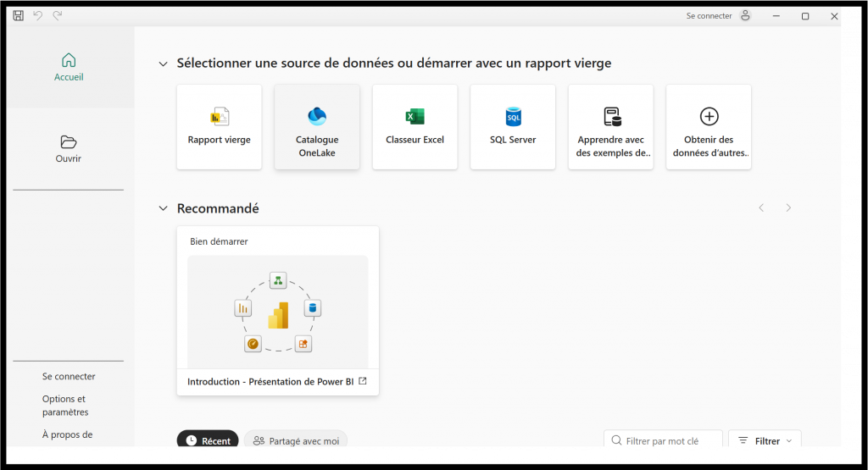Select the Récent tab
This screenshot has height=470, width=868.
(208, 440)
